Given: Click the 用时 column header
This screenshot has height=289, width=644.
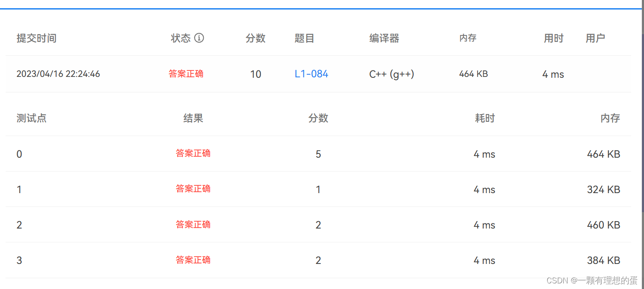Looking at the screenshot, I should tap(553, 38).
